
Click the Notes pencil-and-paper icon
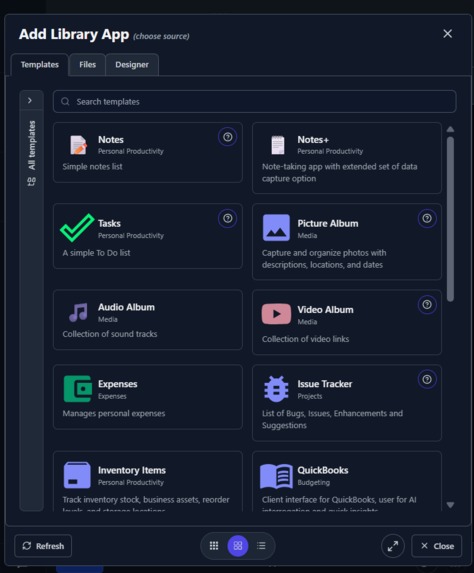point(78,145)
